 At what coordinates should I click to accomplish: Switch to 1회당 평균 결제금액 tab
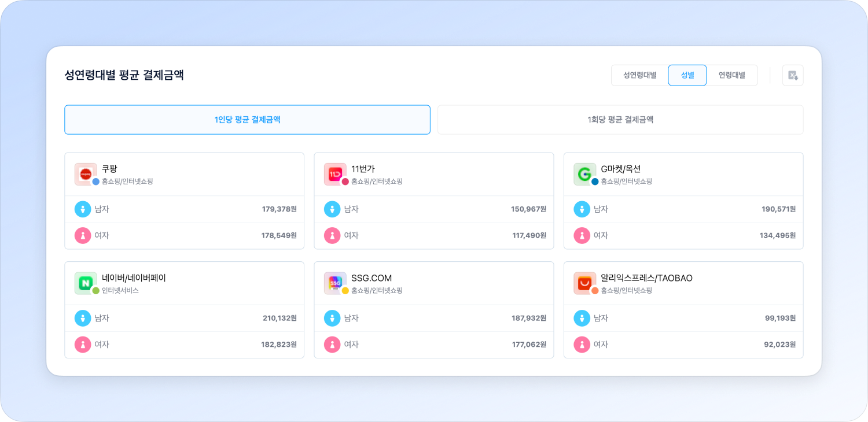(620, 120)
